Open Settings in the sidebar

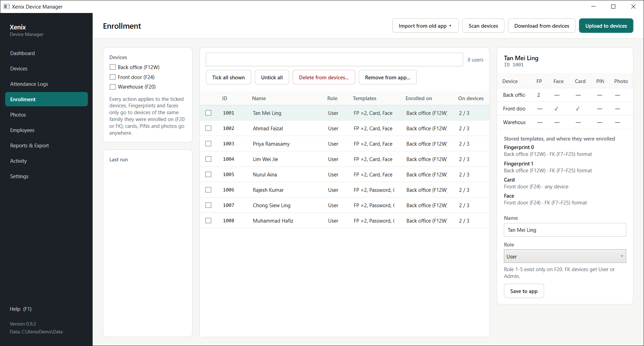46,176
